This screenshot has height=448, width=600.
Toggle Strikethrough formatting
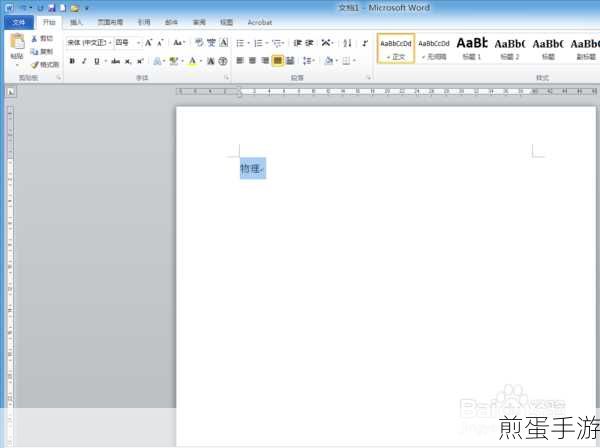click(116, 61)
